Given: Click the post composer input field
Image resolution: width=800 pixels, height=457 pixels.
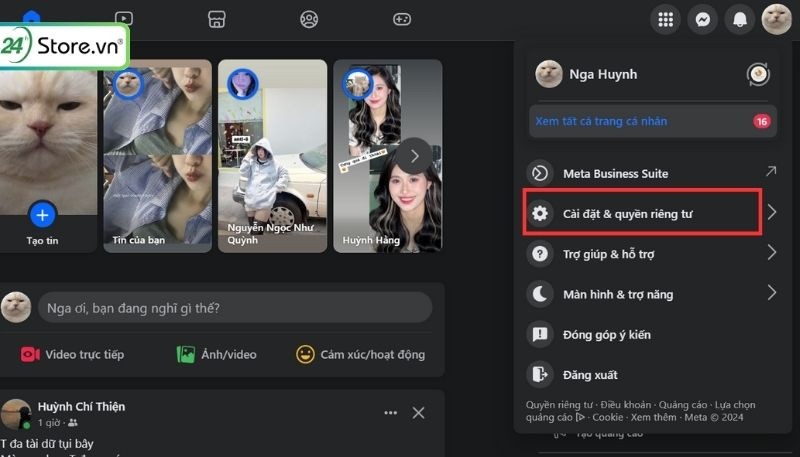Looking at the screenshot, I should tap(234, 307).
